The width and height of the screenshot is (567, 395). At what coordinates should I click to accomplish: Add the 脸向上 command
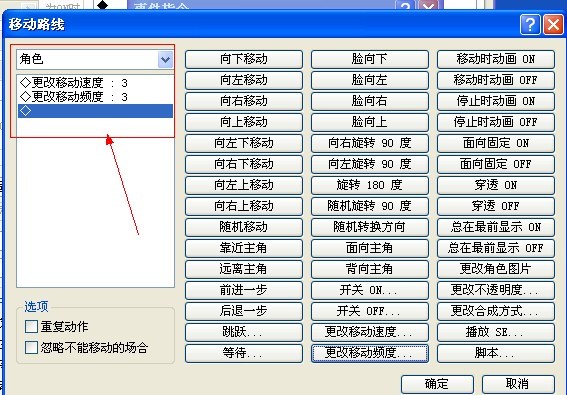click(x=370, y=122)
